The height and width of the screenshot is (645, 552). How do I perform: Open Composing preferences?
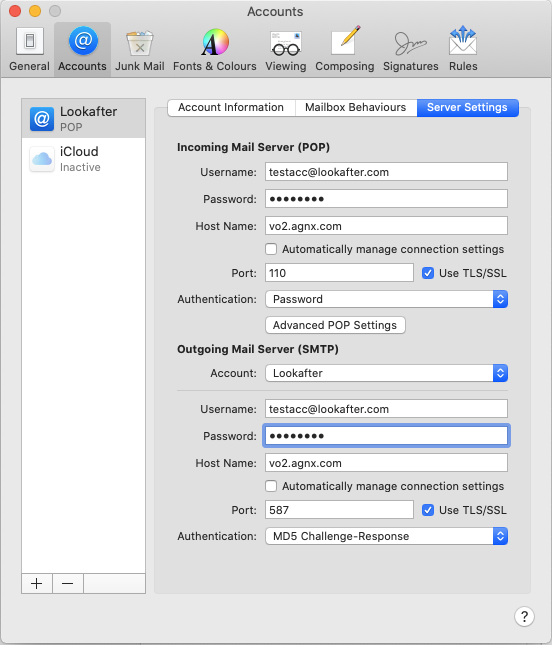coord(344,50)
